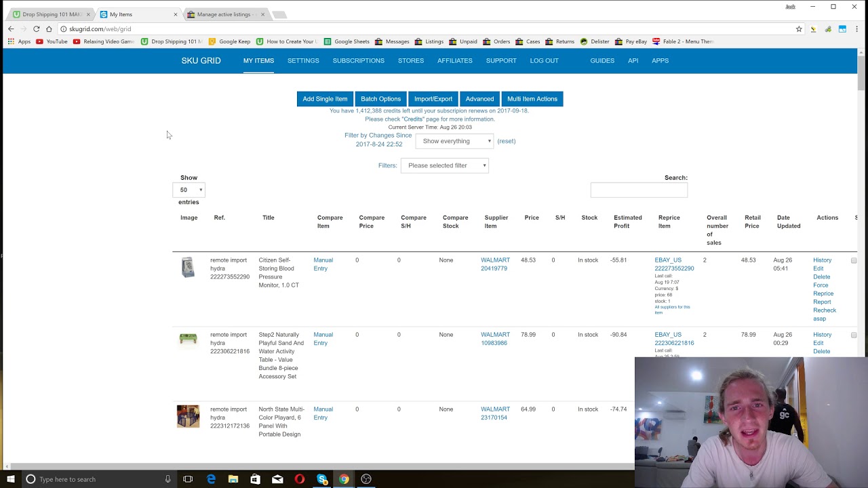Open the WALMART 23170154 supplier link

coord(495,413)
